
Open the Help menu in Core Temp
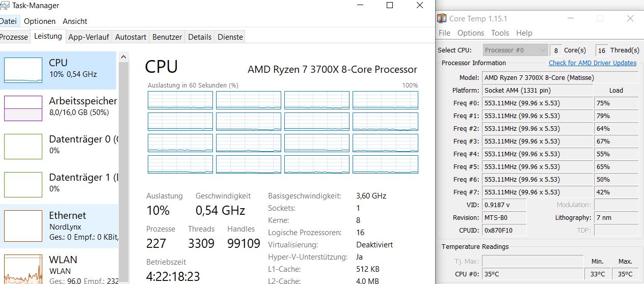524,33
